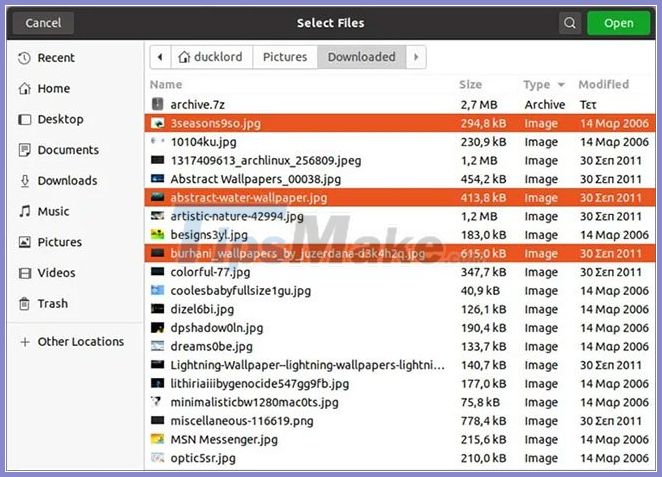Advance path bar with right arrow
Viewport: 662px width, 477px height.
(x=416, y=57)
